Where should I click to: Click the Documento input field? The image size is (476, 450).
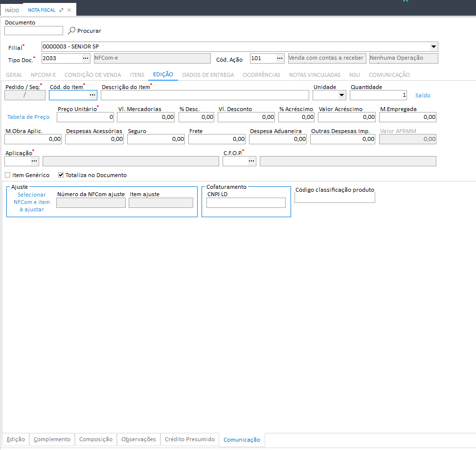(34, 31)
